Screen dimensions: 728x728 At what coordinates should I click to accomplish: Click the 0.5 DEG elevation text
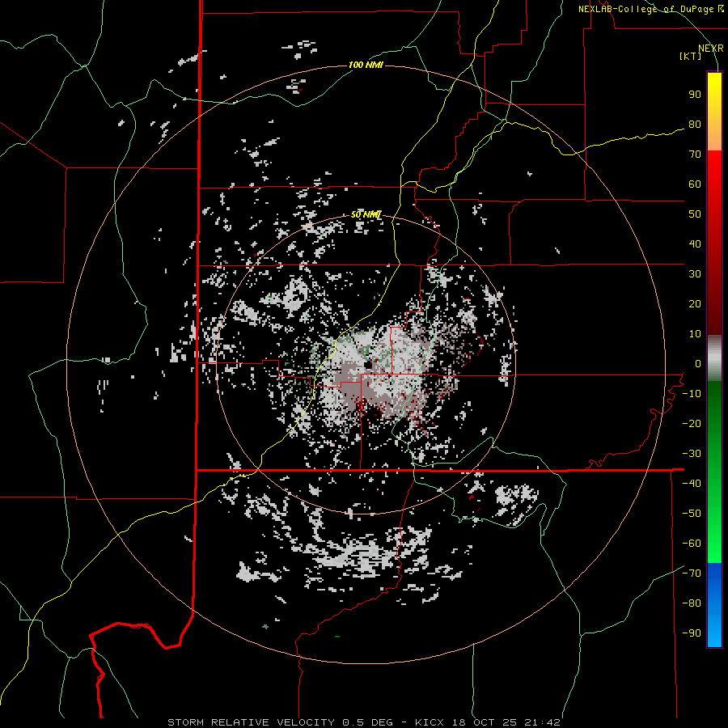click(x=368, y=722)
